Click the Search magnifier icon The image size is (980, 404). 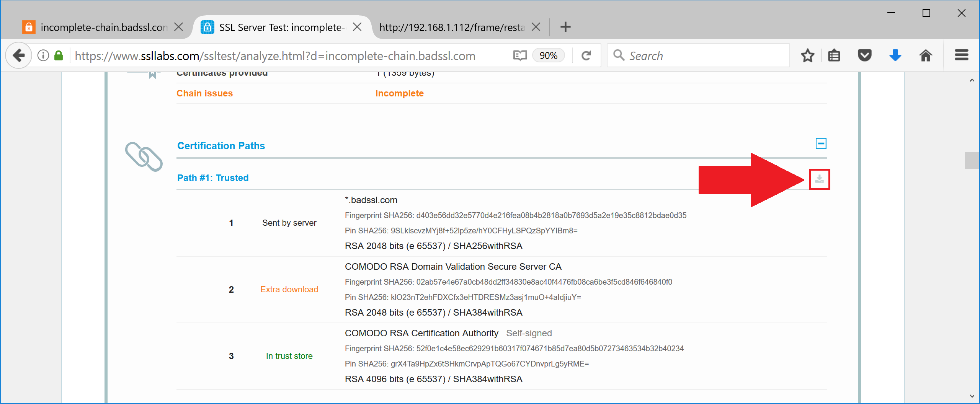click(619, 55)
